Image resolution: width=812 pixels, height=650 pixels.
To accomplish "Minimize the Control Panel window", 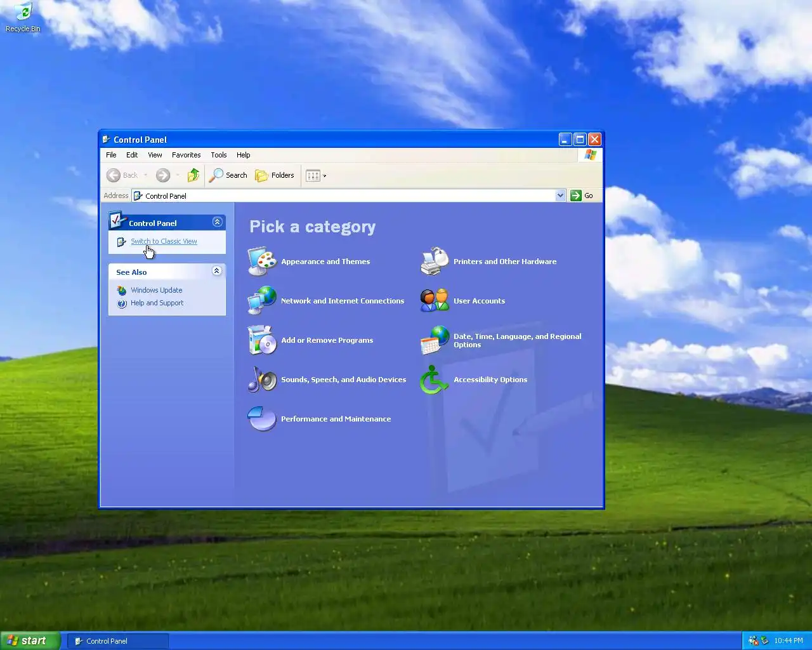I will coord(565,140).
